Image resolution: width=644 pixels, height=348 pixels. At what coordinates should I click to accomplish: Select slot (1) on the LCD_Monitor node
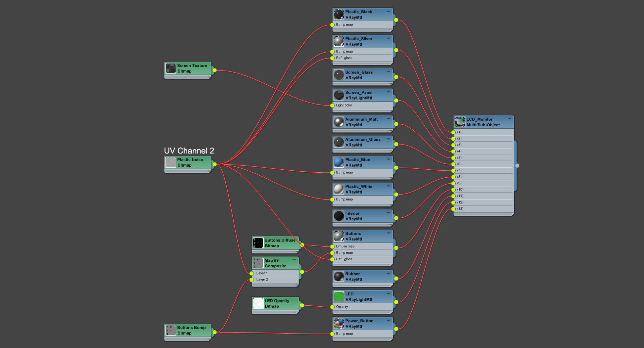tap(484, 132)
